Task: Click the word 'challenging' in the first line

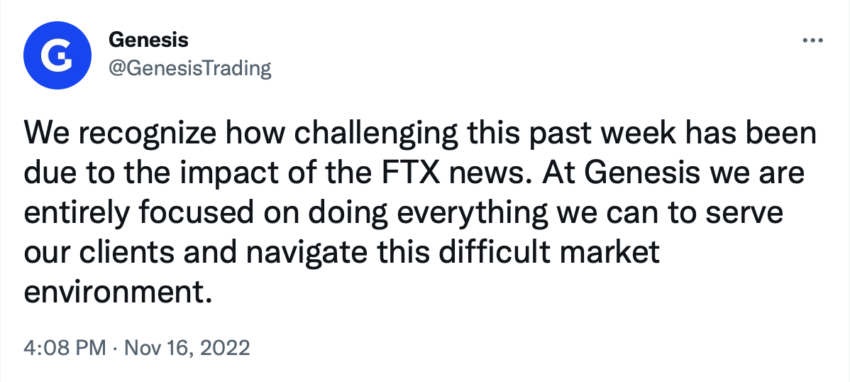Action: point(368,135)
